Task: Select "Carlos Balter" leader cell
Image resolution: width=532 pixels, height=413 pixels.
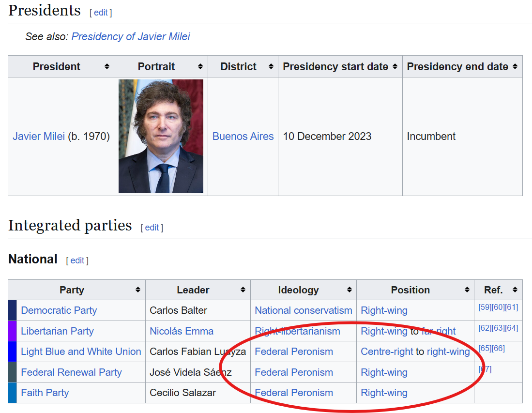Action: [198, 310]
